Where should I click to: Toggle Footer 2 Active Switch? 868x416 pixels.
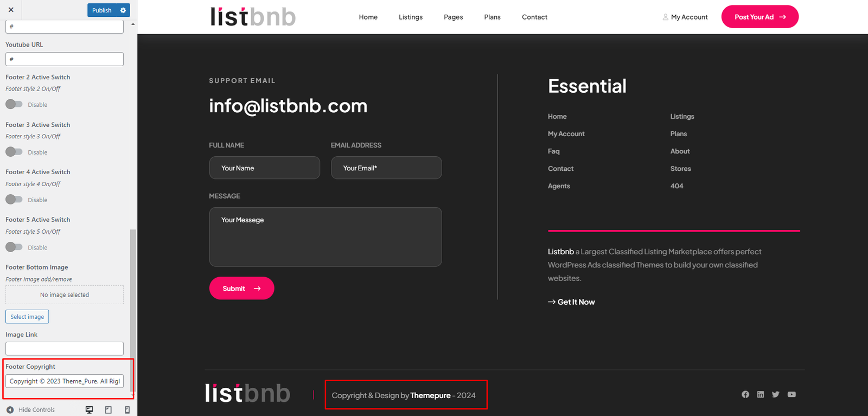(x=14, y=104)
